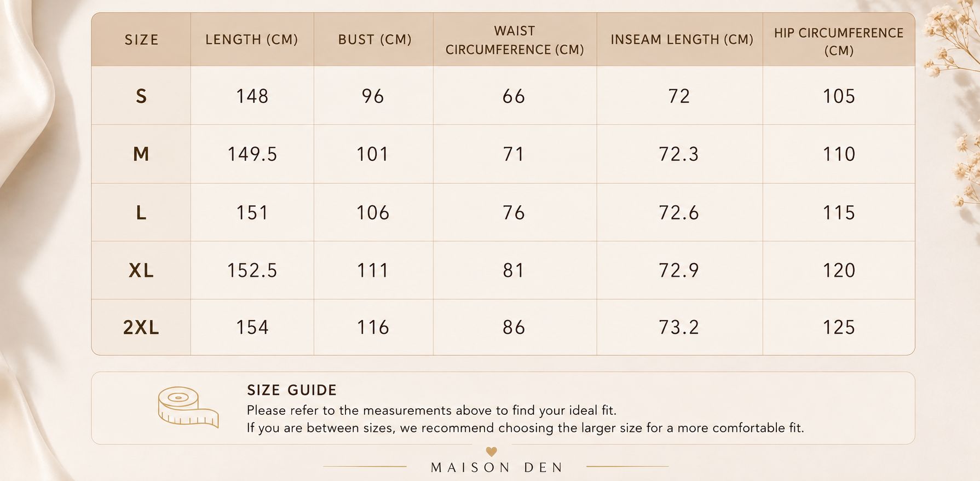Click the gold heart icon above Maison Den

491,451
